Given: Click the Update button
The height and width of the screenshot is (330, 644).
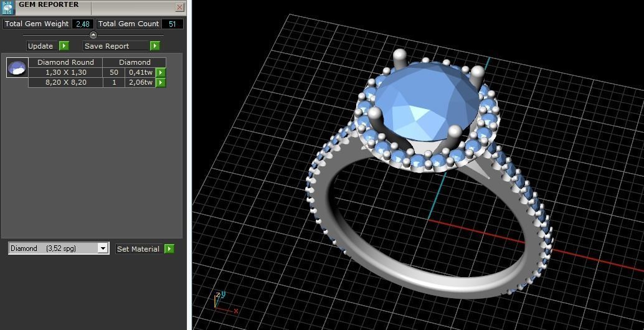Looking at the screenshot, I should pyautogui.click(x=40, y=46).
